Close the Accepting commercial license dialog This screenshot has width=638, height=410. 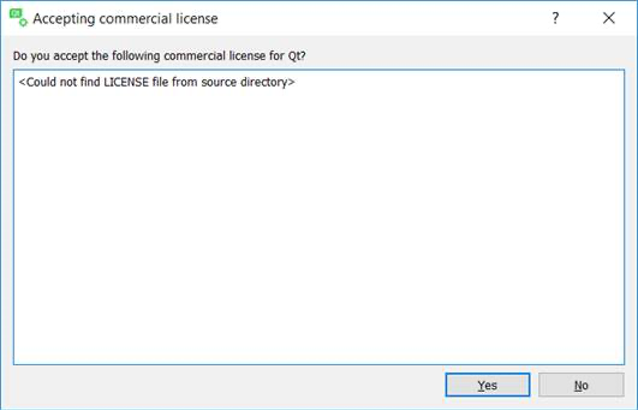point(609,18)
